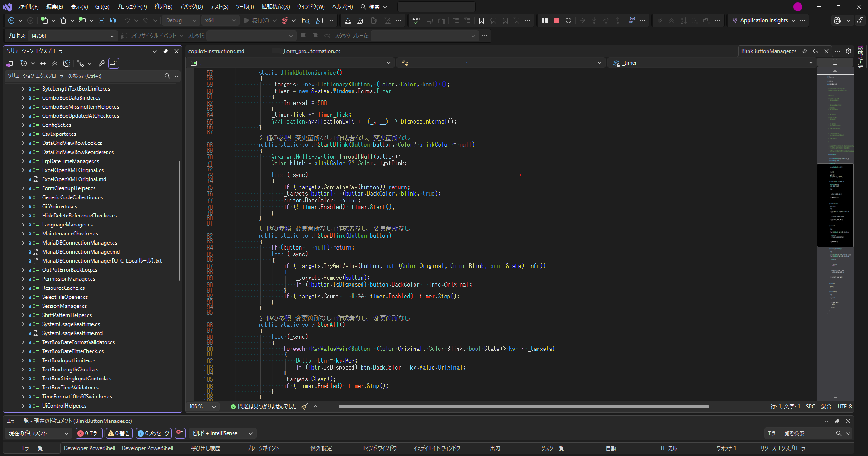
Task: Open the x64 platform dropdown
Action: [x=220, y=20]
